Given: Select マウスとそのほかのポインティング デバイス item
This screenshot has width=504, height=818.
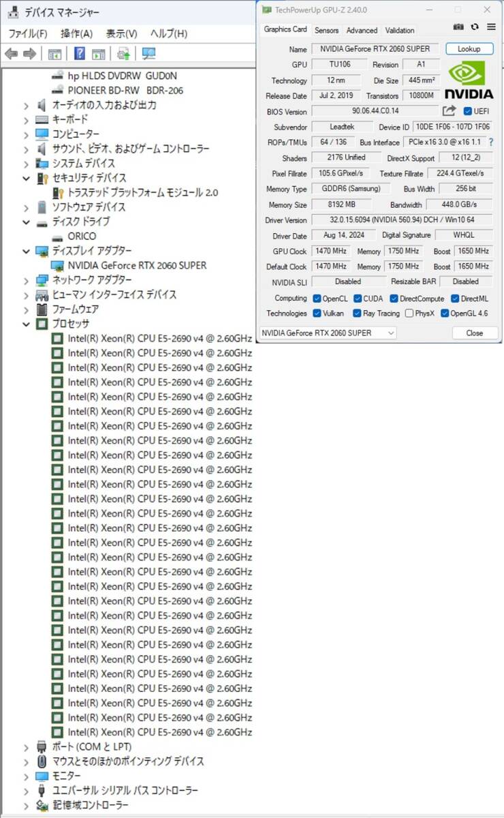Looking at the screenshot, I should click(128, 761).
